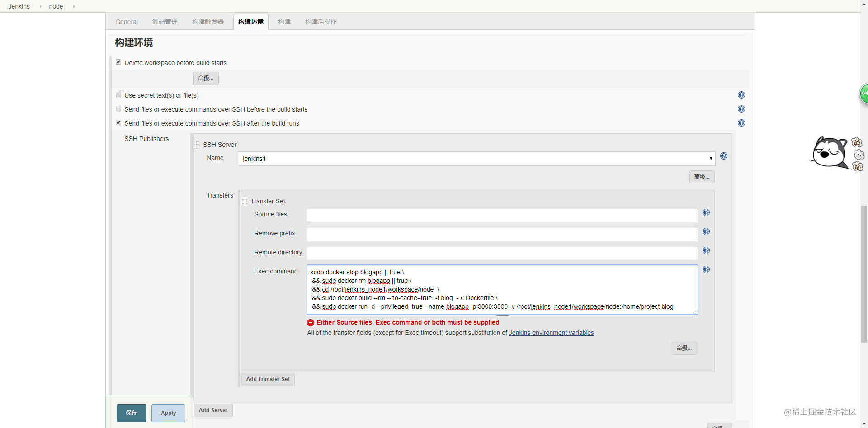Open help icon for Source files field
Screen dimensions: 868x428
coord(706,212)
